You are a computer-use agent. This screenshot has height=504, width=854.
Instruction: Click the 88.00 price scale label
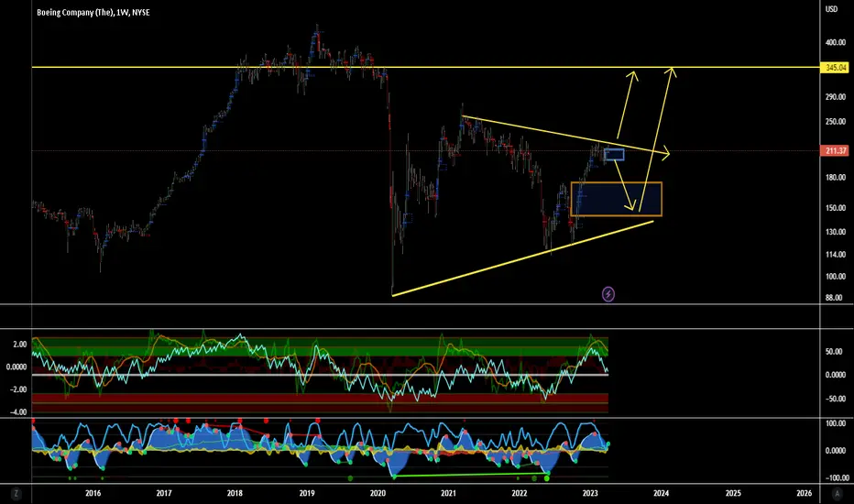pyautogui.click(x=834, y=298)
